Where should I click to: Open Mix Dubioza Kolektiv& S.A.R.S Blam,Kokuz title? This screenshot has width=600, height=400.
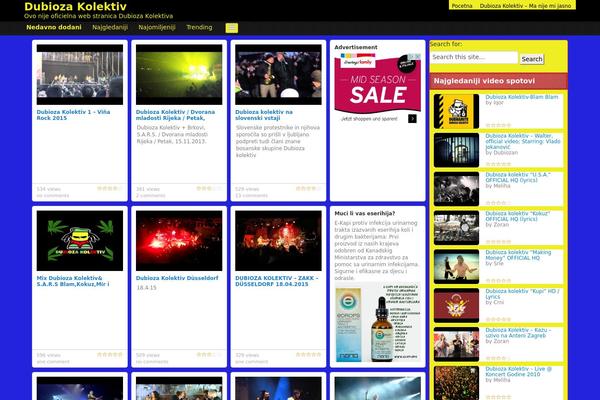click(x=73, y=281)
